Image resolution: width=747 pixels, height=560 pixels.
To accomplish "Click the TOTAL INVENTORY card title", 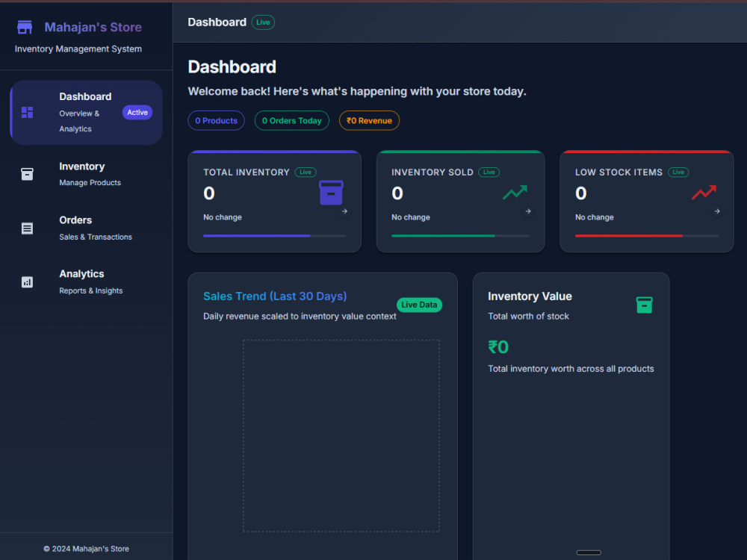I will click(x=247, y=172).
